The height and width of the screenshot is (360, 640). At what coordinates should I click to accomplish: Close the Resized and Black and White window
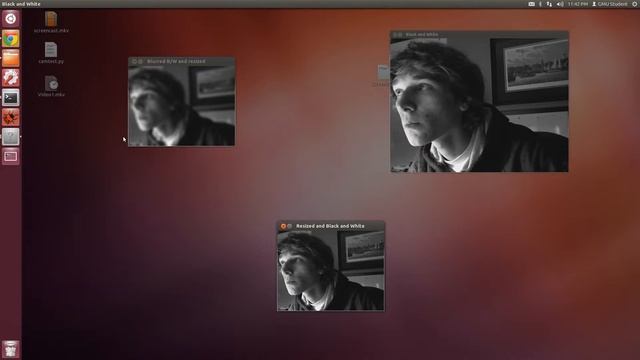pyautogui.click(x=283, y=226)
